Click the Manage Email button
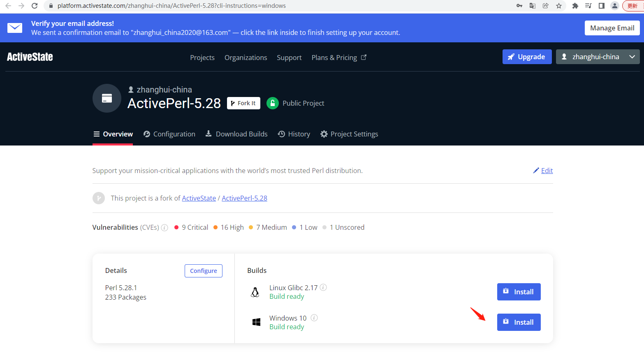The height and width of the screenshot is (358, 644). pyautogui.click(x=612, y=28)
